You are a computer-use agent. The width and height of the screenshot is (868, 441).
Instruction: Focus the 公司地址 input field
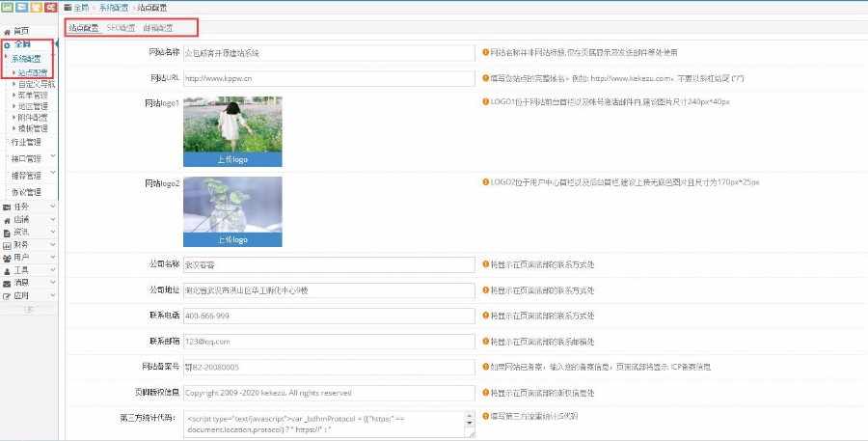[x=329, y=290]
